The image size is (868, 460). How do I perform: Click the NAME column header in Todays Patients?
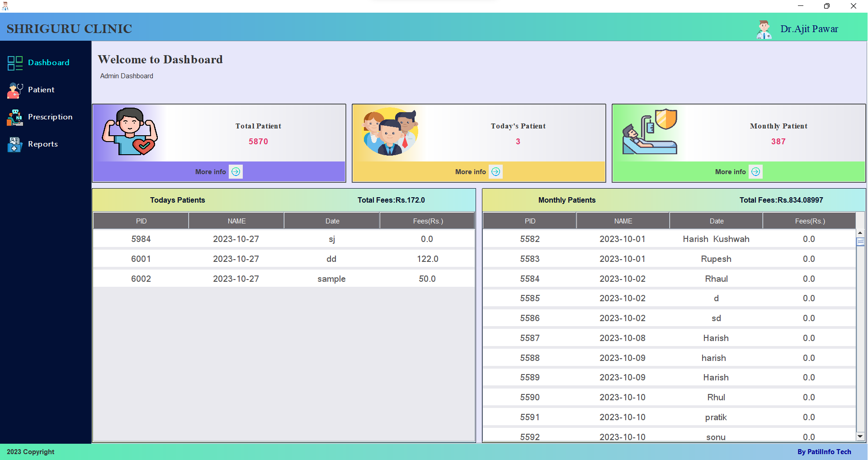pyautogui.click(x=236, y=221)
